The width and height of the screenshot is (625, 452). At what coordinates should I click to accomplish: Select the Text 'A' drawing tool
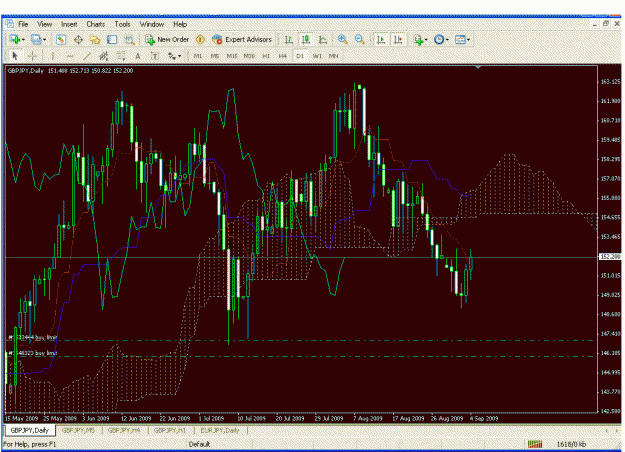[138, 56]
